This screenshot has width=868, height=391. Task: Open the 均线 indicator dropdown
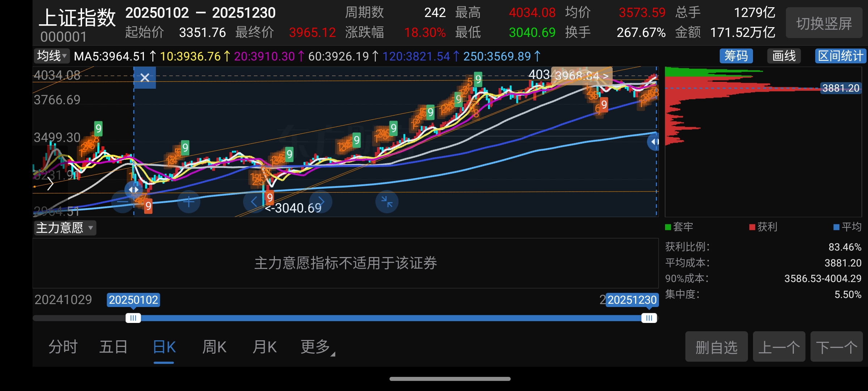[x=52, y=56]
